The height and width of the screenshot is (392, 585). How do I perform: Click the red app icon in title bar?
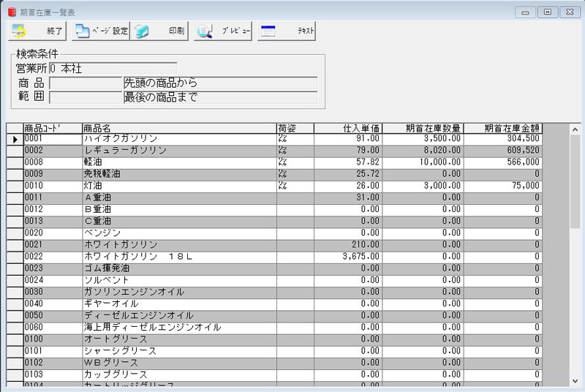[x=12, y=12]
